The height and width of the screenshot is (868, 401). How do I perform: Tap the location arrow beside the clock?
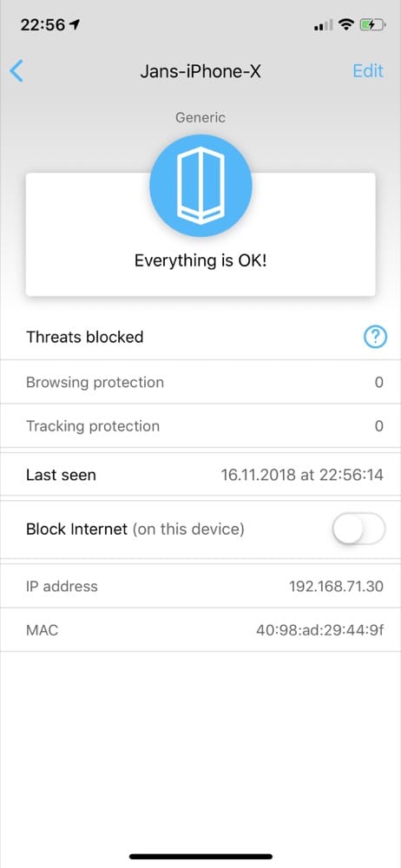pos(75,24)
